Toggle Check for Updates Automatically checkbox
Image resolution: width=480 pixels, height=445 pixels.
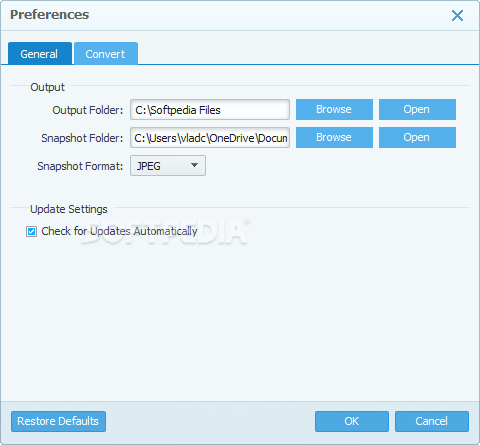tap(32, 231)
